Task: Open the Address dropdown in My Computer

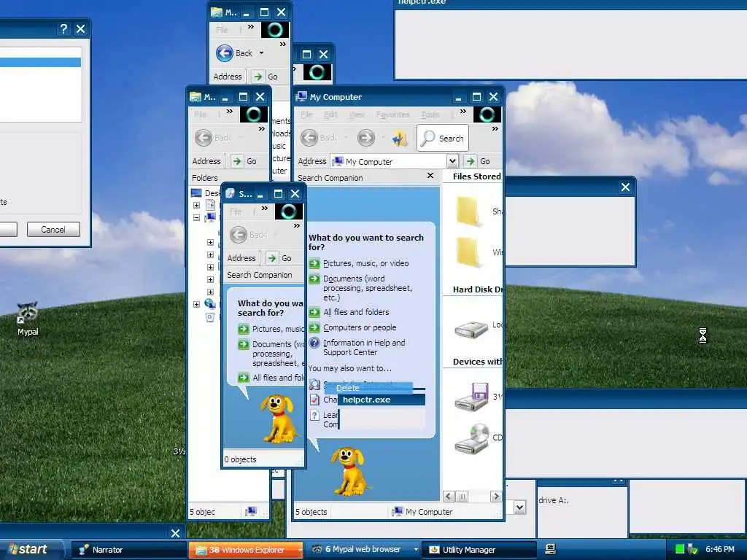Action: click(452, 161)
